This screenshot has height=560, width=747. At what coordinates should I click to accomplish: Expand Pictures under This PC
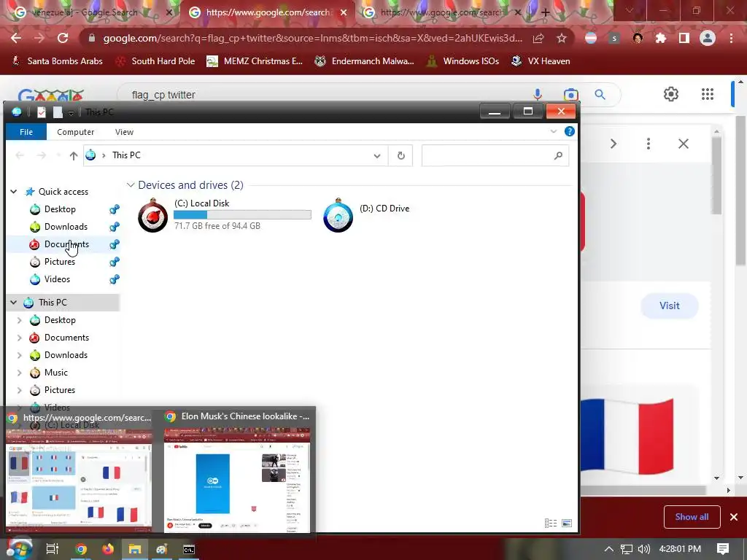[x=20, y=390]
